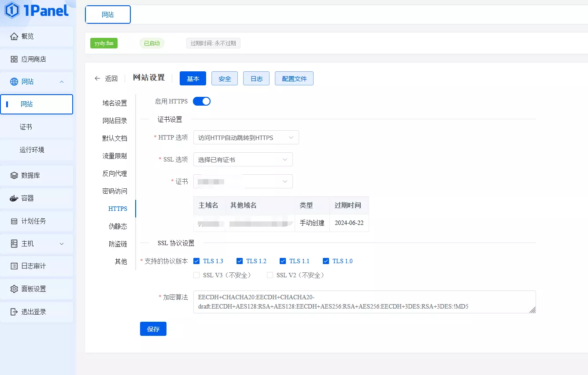The image size is (588, 375).
Task: Expand the 主机 sidebar group chevron
Action: tap(62, 244)
